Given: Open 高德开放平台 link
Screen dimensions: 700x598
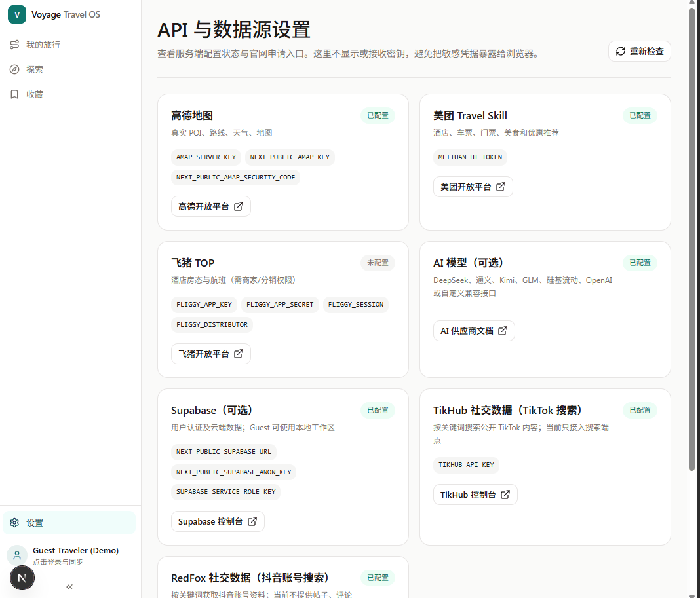Looking at the screenshot, I should tap(210, 206).
